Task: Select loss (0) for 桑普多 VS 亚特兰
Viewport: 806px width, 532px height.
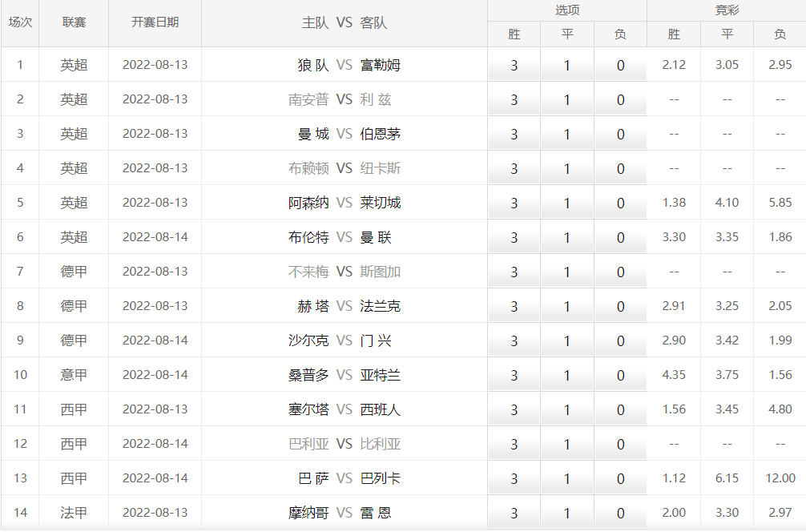Action: pyautogui.click(x=620, y=375)
